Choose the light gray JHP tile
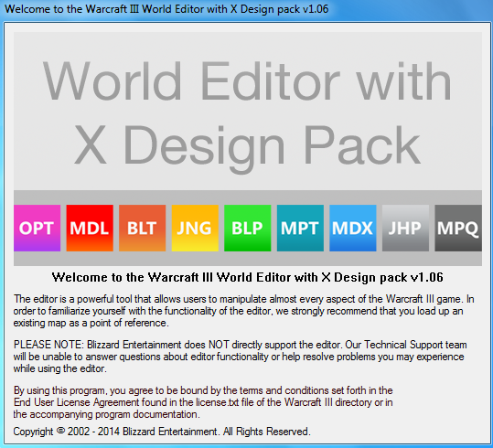The width and height of the screenshot is (493, 448). tap(405, 228)
